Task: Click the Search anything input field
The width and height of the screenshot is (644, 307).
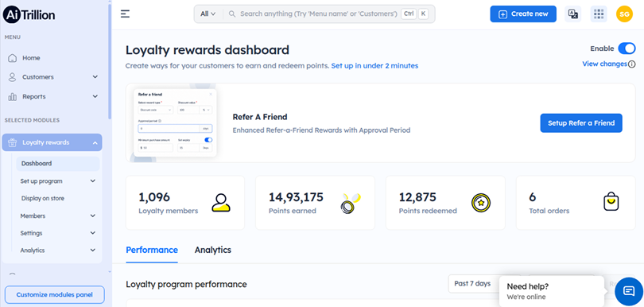Action: coord(318,14)
